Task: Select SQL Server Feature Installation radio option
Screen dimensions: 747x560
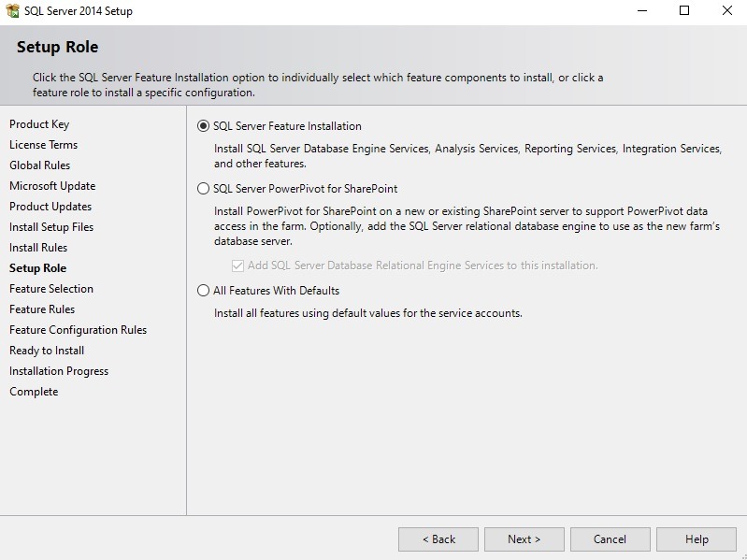Action: coord(204,126)
